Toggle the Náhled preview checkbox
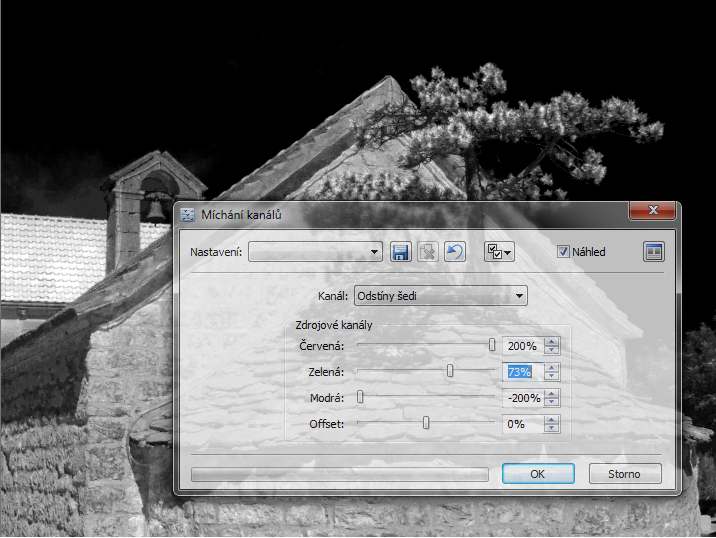Viewport: 716px width, 538px height. (563, 252)
